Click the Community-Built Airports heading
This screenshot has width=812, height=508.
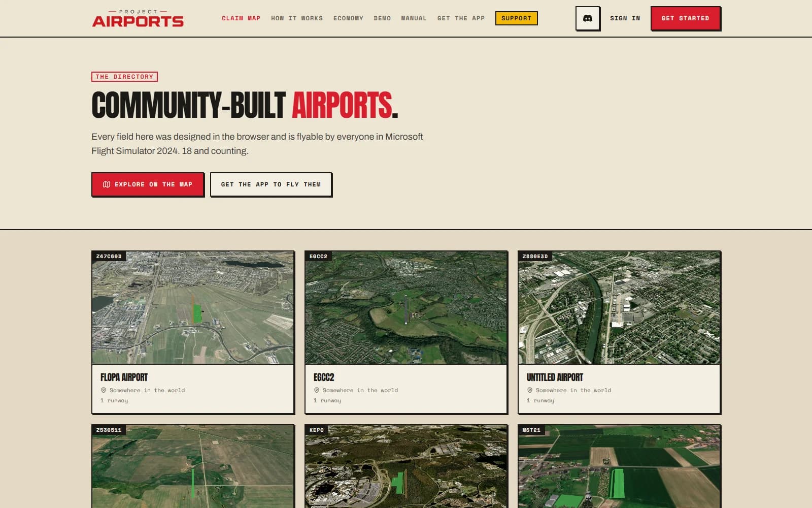click(x=245, y=105)
